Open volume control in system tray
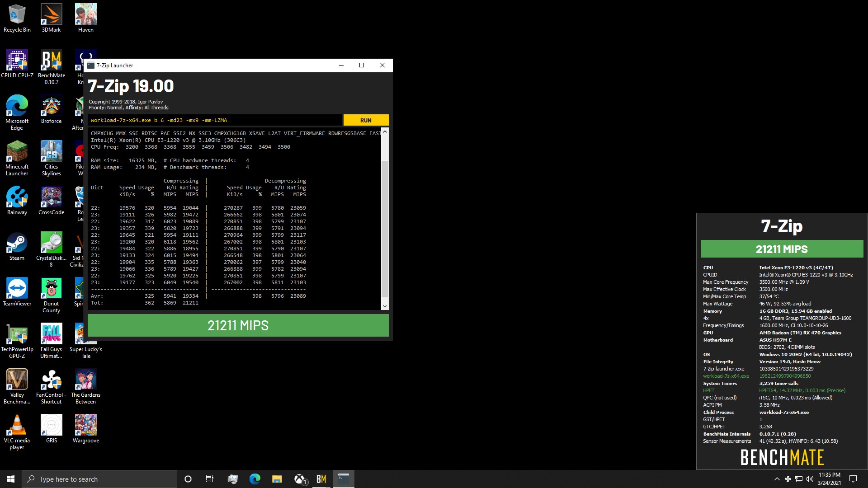The width and height of the screenshot is (868, 488). (809, 479)
